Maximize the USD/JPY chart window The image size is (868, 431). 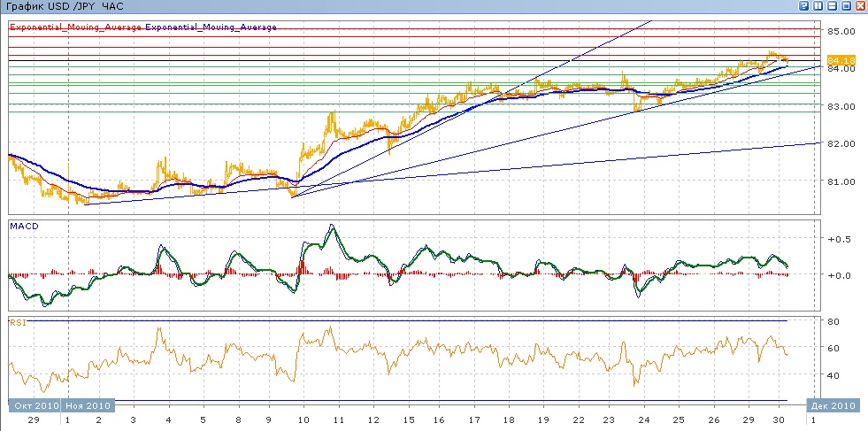tap(847, 5)
